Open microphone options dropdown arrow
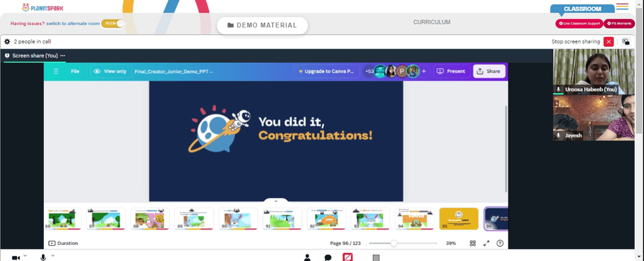The image size is (644, 261). point(53,256)
